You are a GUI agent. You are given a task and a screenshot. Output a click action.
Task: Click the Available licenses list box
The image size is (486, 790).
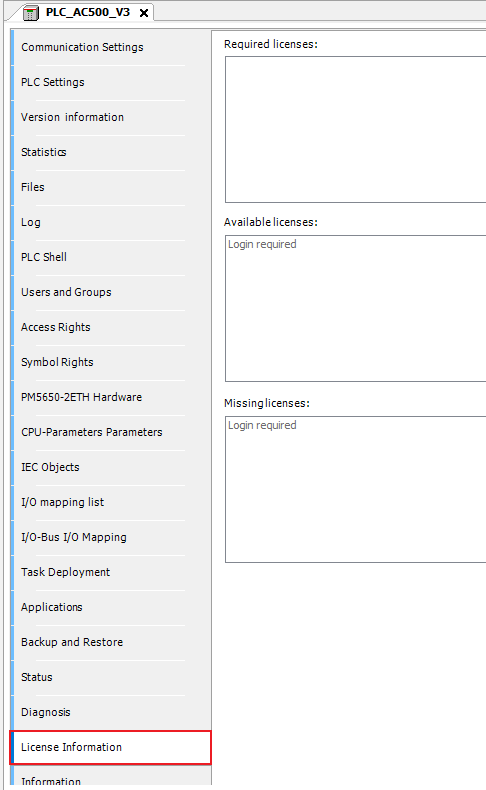(356, 308)
